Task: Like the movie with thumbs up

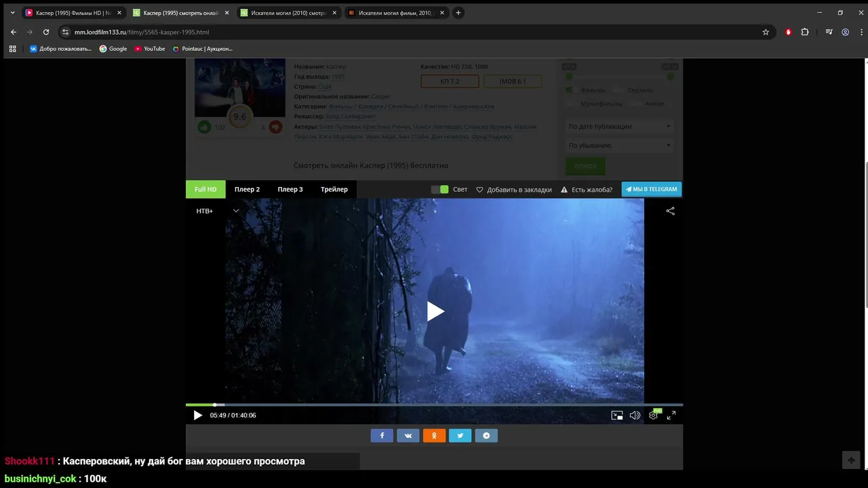Action: pyautogui.click(x=203, y=127)
